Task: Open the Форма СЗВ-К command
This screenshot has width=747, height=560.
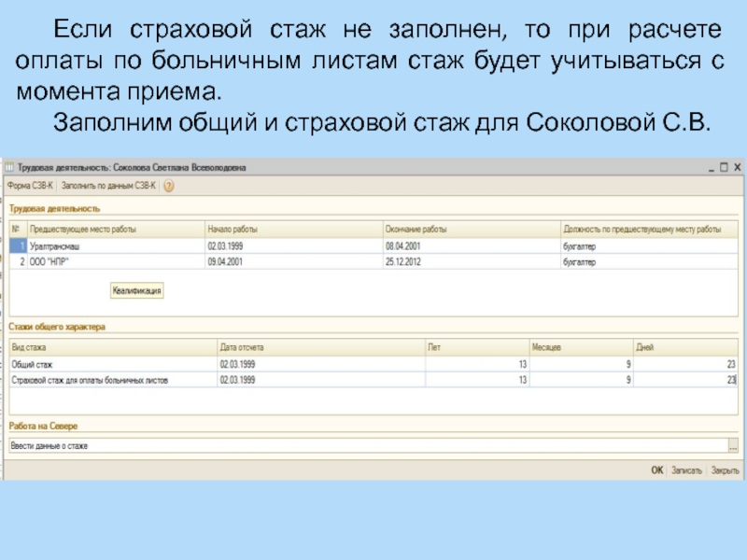Action: point(31,186)
